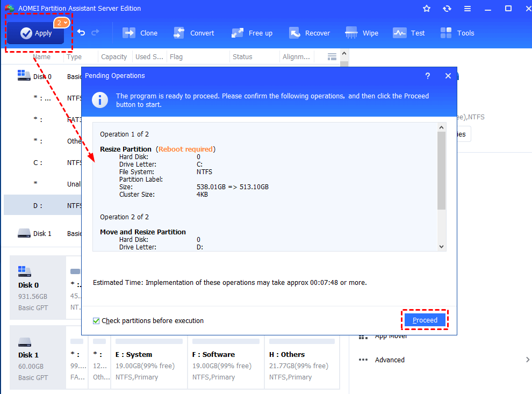
Task: Select Disk 0 row in partition list
Action: [x=42, y=77]
